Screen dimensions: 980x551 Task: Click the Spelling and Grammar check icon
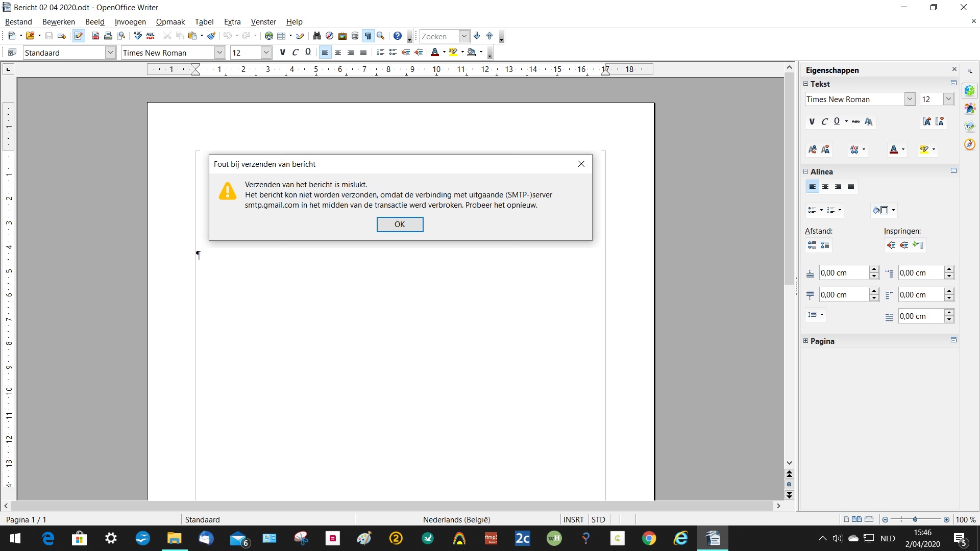[138, 36]
